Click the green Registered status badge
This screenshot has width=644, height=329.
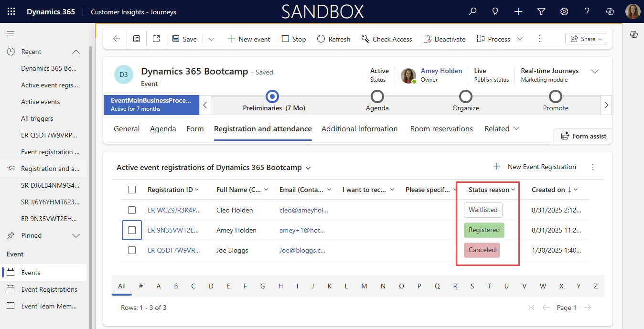(x=484, y=230)
